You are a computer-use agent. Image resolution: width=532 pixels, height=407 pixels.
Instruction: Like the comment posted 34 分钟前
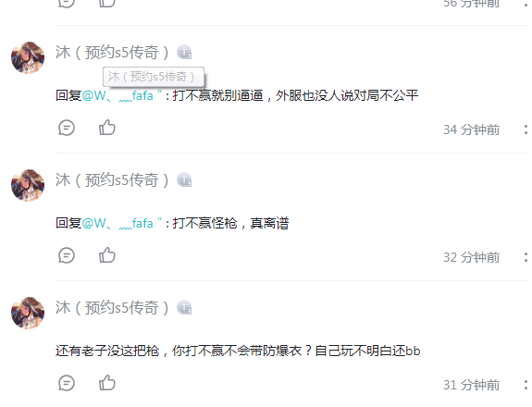click(x=107, y=128)
